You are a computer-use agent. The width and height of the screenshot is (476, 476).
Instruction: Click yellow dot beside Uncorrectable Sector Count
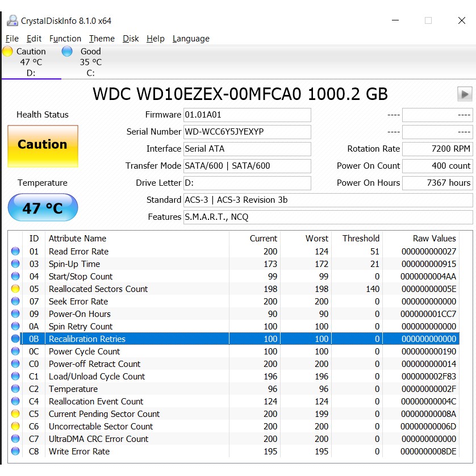click(15, 427)
